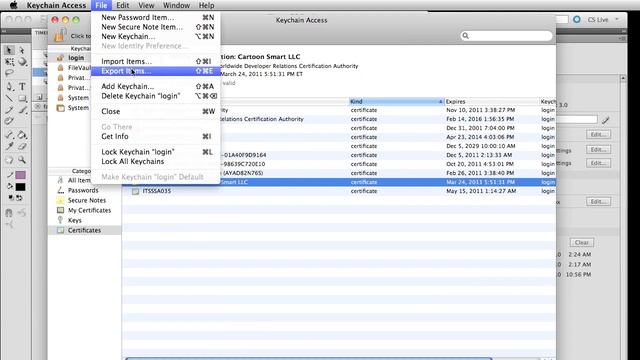
Task: Select the Eyedropper tool
Action: tap(9, 147)
